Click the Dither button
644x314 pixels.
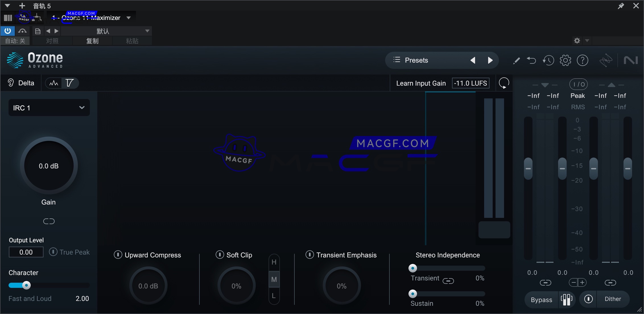613,299
